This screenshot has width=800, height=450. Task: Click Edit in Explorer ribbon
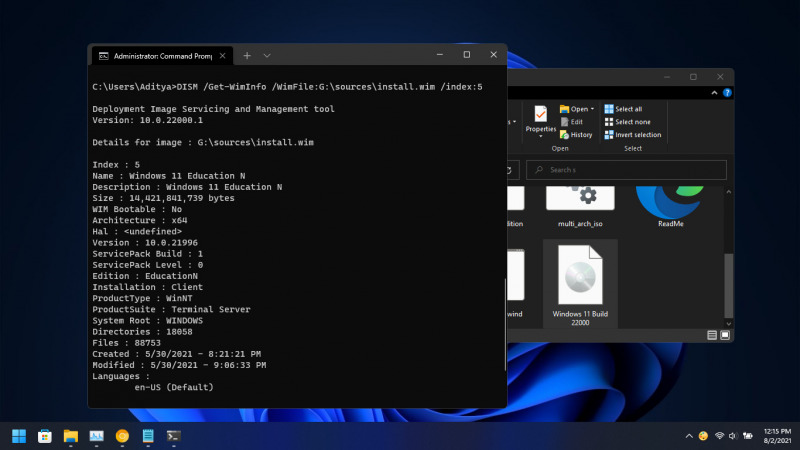572,121
